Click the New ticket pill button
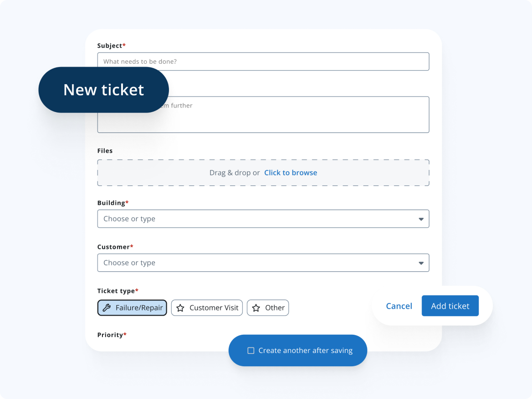Screen dimensions: 532x399 (103, 90)
